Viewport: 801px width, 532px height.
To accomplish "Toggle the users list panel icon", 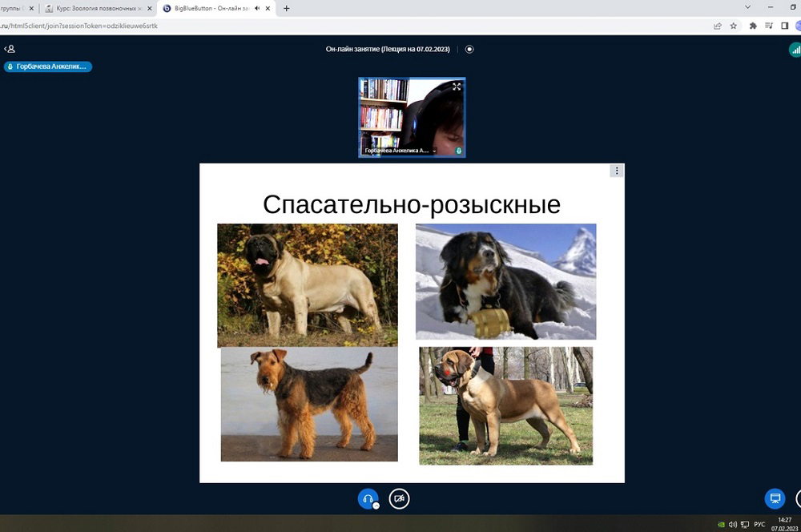I will coord(10,49).
